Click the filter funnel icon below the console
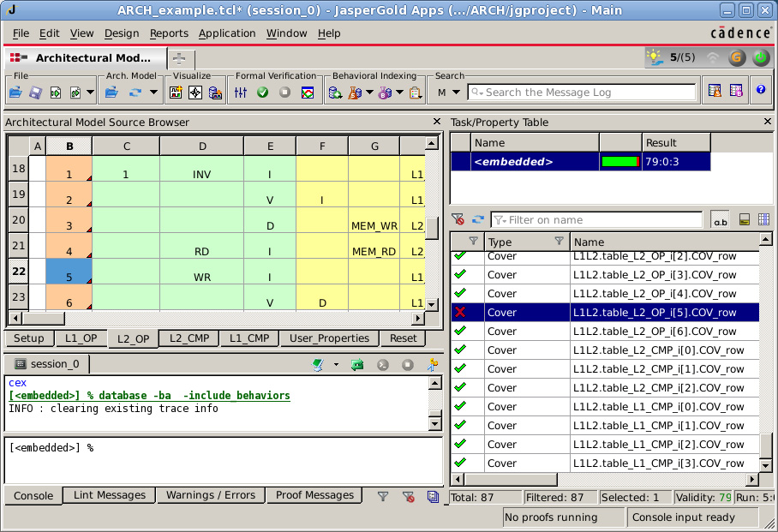778x532 pixels. pyautogui.click(x=382, y=496)
